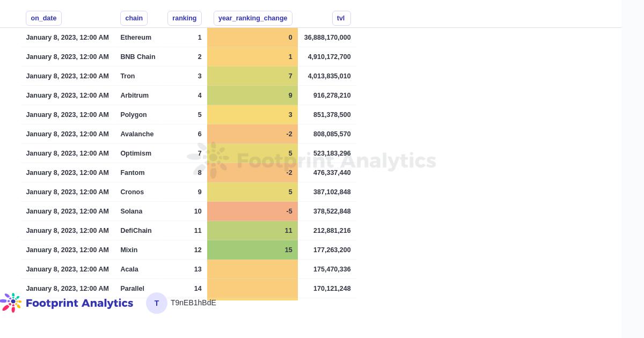Click the tvl value 523,183,296

click(332, 153)
